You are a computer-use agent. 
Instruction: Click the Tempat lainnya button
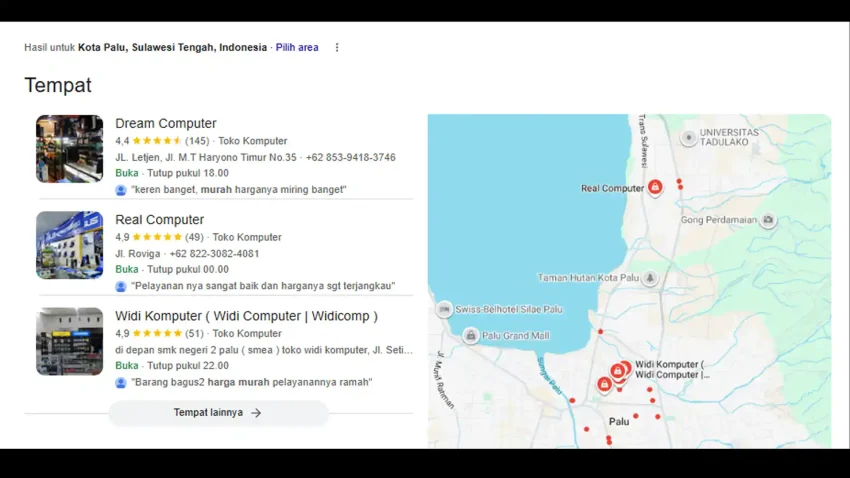coord(218,413)
